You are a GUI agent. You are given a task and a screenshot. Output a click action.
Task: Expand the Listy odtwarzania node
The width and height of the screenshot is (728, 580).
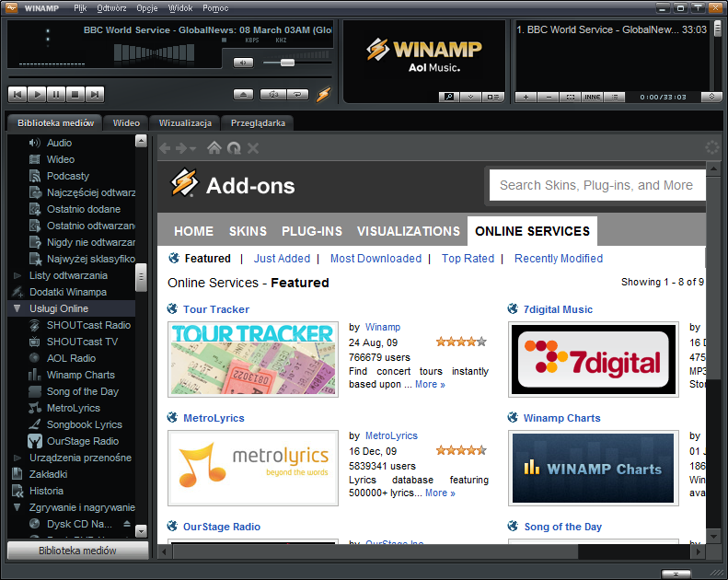coord(17,275)
